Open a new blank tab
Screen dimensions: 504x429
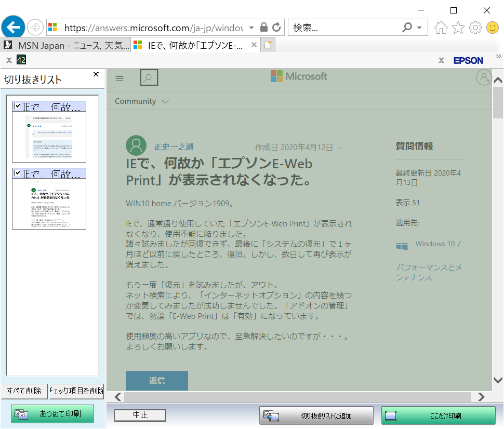coord(268,45)
